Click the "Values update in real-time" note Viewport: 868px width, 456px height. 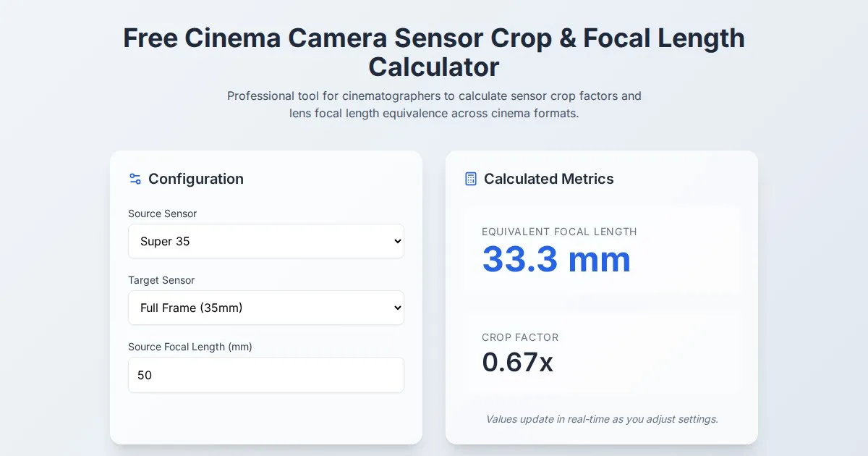tap(602, 419)
